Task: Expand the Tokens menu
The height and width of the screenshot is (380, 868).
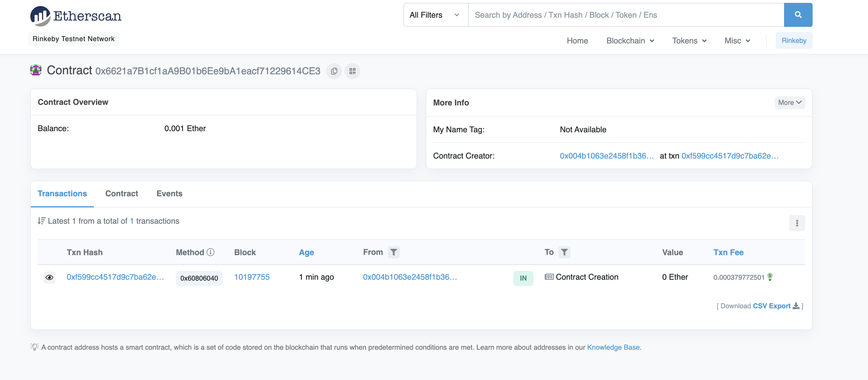Action: coord(689,41)
